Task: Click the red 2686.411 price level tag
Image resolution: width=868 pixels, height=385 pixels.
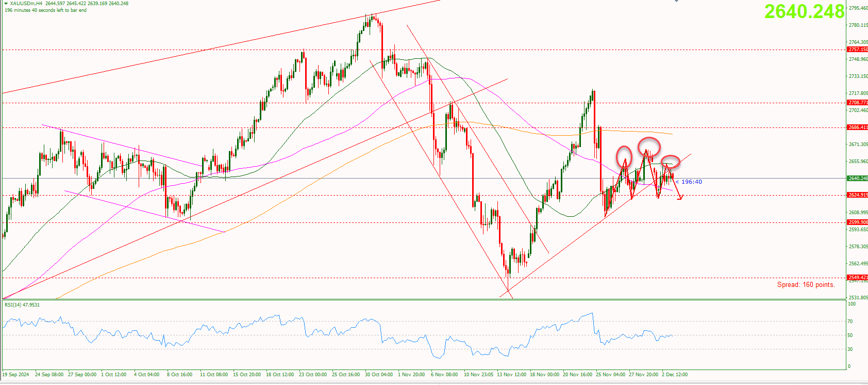Action: 858,127
